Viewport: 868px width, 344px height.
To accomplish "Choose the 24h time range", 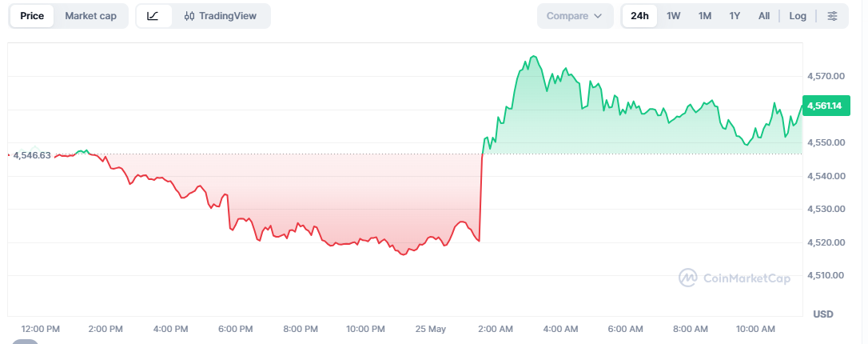I will pyautogui.click(x=639, y=16).
